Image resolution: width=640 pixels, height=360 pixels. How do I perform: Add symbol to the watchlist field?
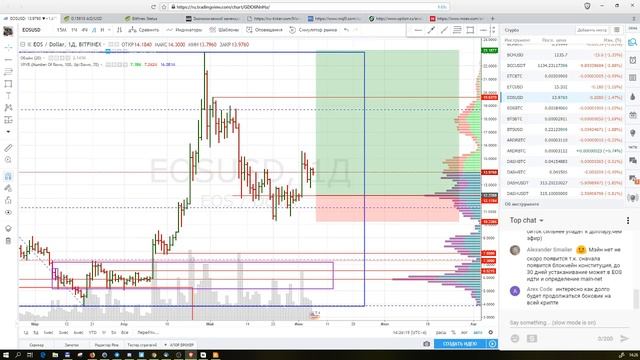[x=592, y=30]
